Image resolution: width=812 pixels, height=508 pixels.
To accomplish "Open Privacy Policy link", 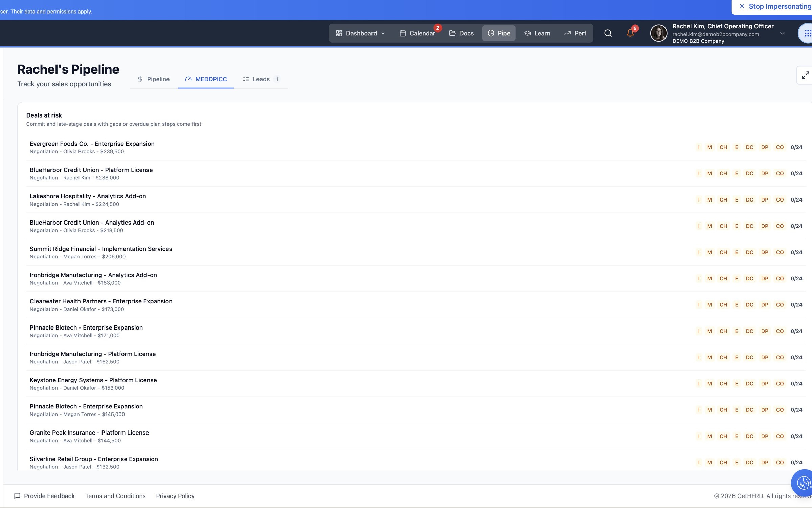I will (x=175, y=496).
